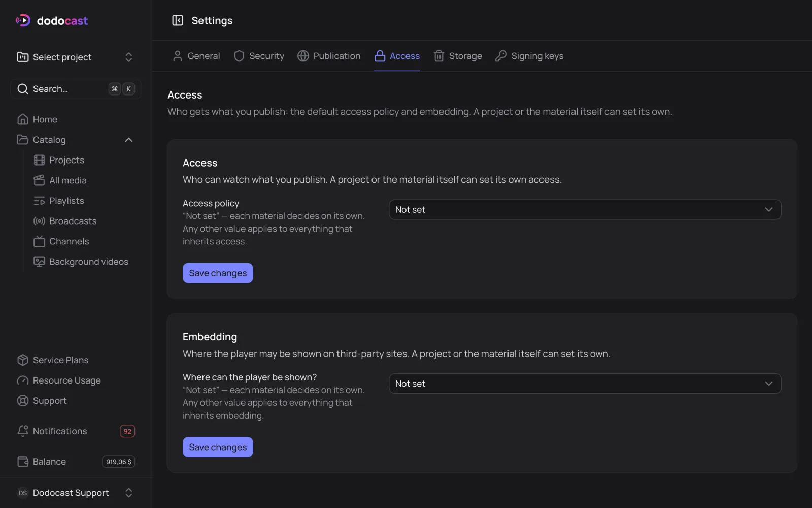Save changes in the Access section

[x=218, y=273]
